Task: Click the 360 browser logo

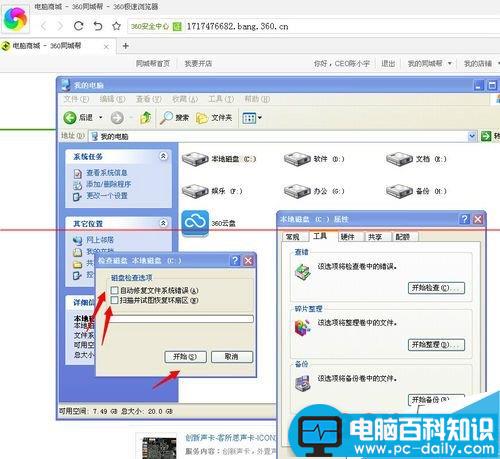Action: pos(15,19)
